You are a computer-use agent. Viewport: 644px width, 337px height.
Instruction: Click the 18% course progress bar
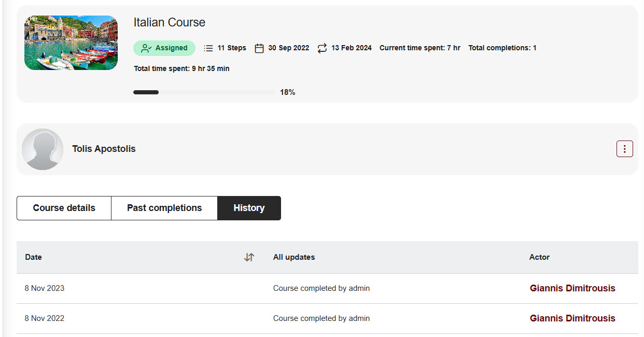click(204, 92)
